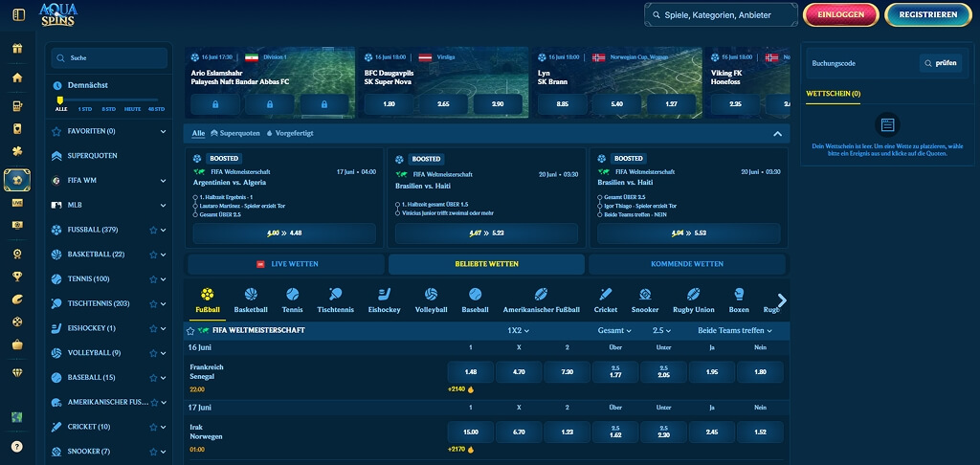Expand the MLB section chevron

163,205
